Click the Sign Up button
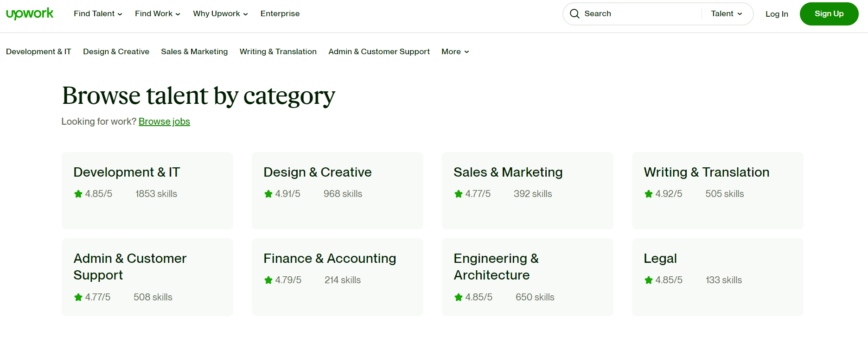868x337 pixels. [x=829, y=13]
